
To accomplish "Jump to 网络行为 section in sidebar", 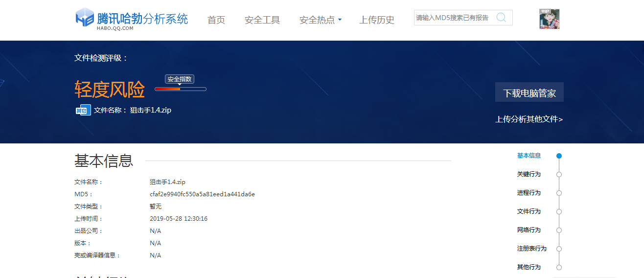I will pos(529,230).
